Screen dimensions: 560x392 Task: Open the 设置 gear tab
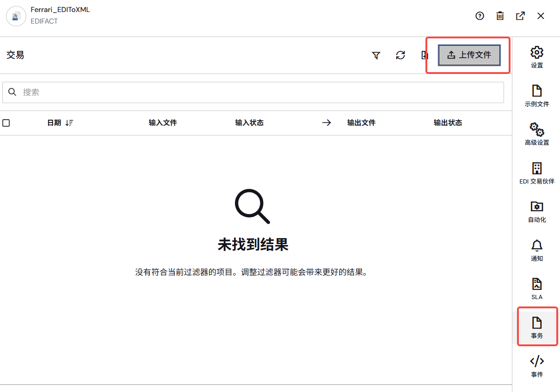point(537,57)
